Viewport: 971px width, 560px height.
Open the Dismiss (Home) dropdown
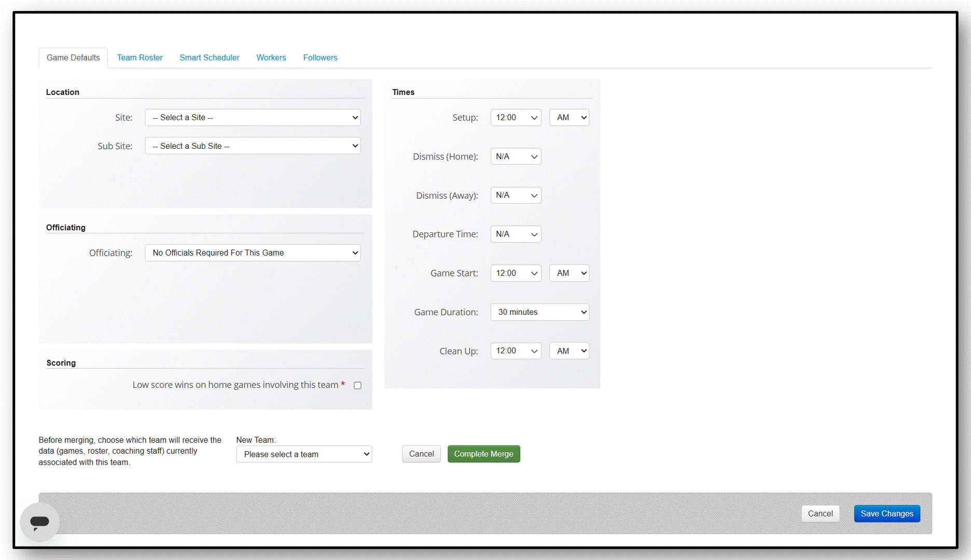click(516, 157)
